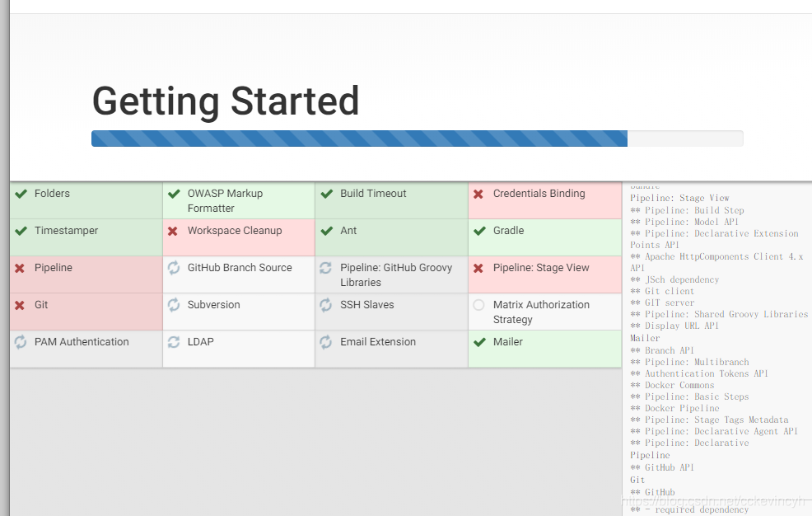Select the SSH Slaves plugin label
The width and height of the screenshot is (812, 516).
point(367,305)
